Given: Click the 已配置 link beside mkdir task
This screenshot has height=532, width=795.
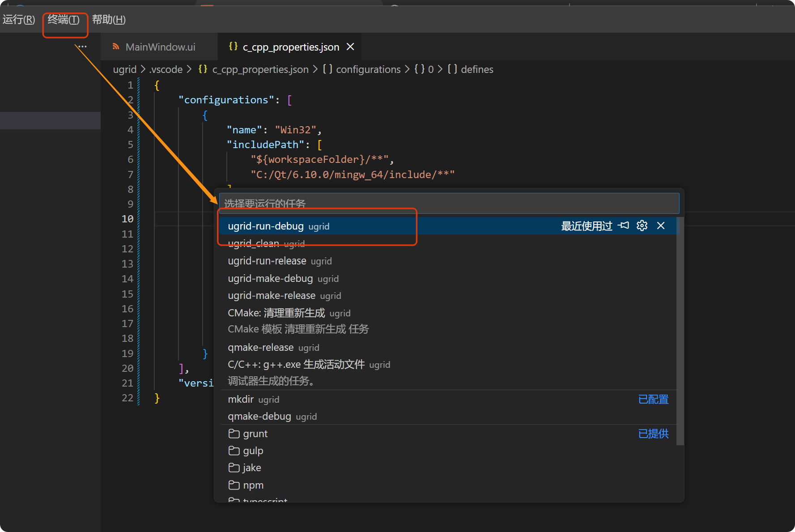Looking at the screenshot, I should [653, 399].
